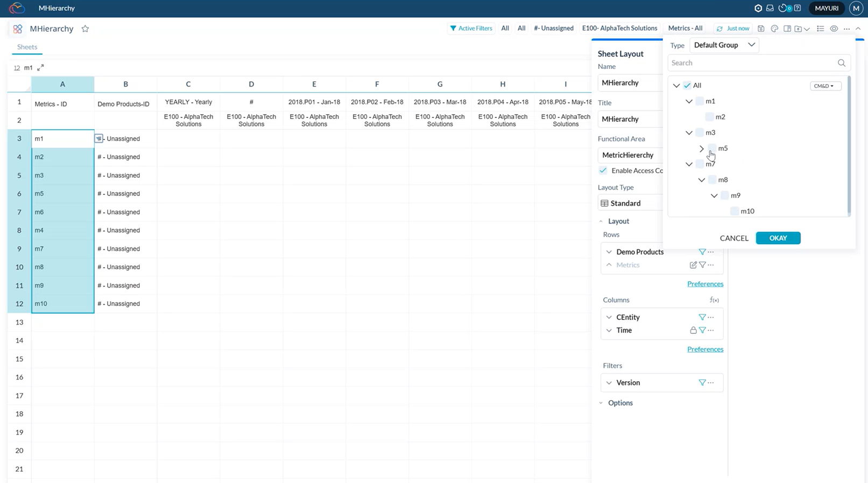868x483 pixels.
Task: Click the lock icon on Time row
Action: pyautogui.click(x=693, y=330)
